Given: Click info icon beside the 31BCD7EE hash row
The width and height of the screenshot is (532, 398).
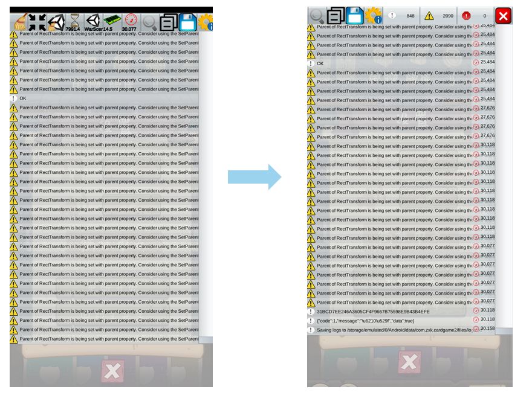Looking at the screenshot, I should point(311,312).
